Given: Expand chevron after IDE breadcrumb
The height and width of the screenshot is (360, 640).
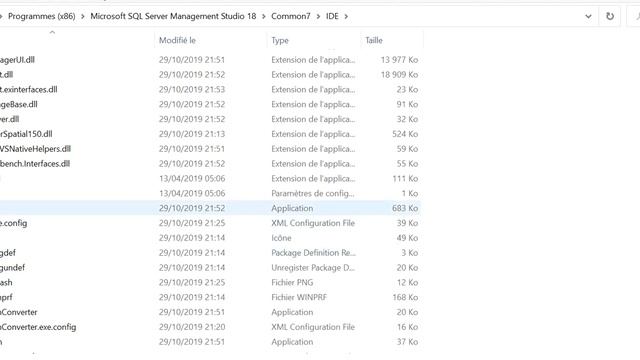Looking at the screenshot, I should pyautogui.click(x=346, y=16).
